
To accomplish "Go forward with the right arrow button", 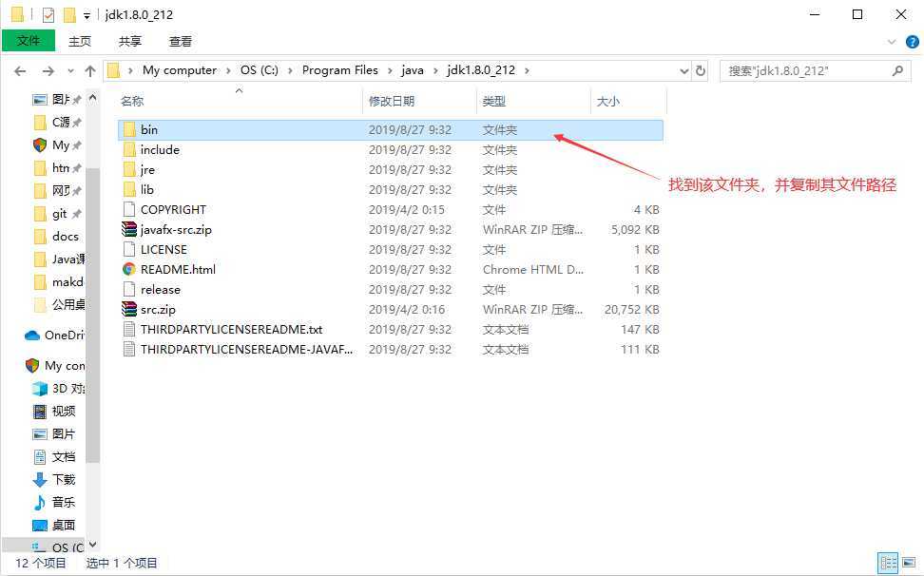I will point(48,71).
